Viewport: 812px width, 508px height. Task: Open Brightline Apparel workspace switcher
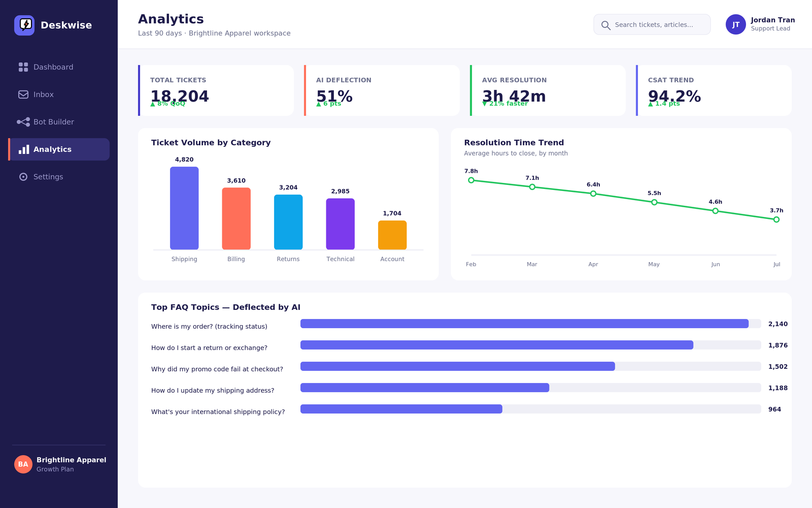point(60,464)
